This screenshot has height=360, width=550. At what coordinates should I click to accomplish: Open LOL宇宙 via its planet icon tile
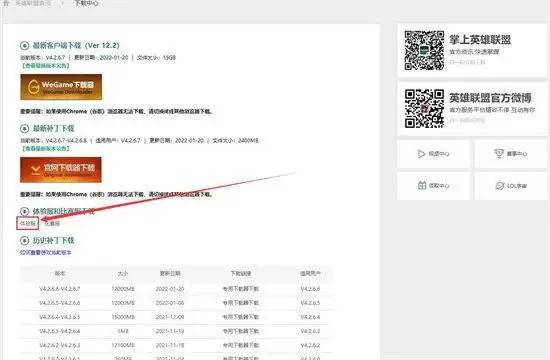pos(511,186)
